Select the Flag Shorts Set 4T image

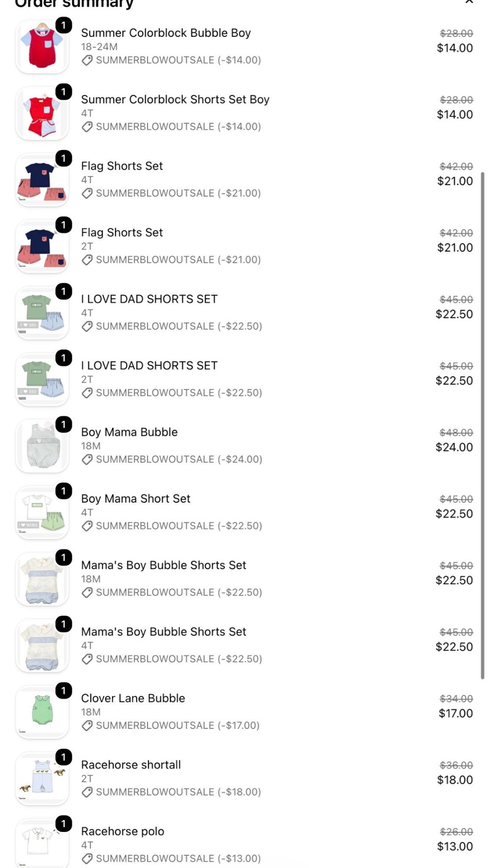click(42, 180)
